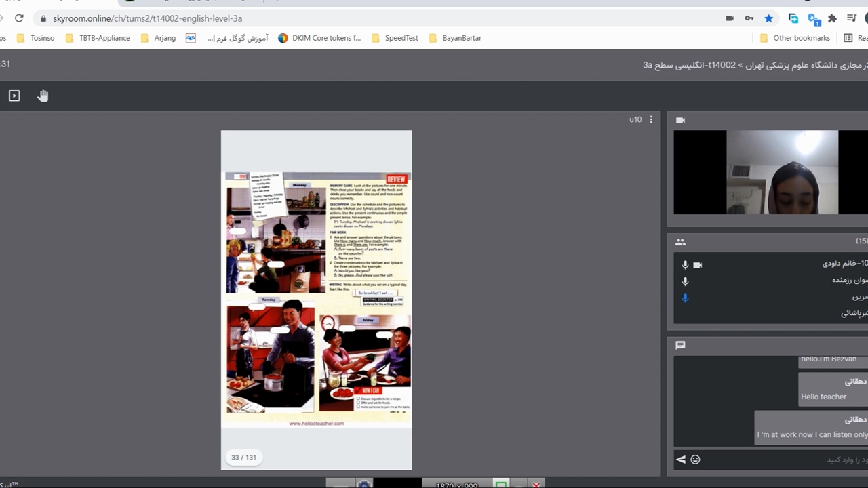
Task: Bookmark page with the star icon
Action: coord(768,18)
